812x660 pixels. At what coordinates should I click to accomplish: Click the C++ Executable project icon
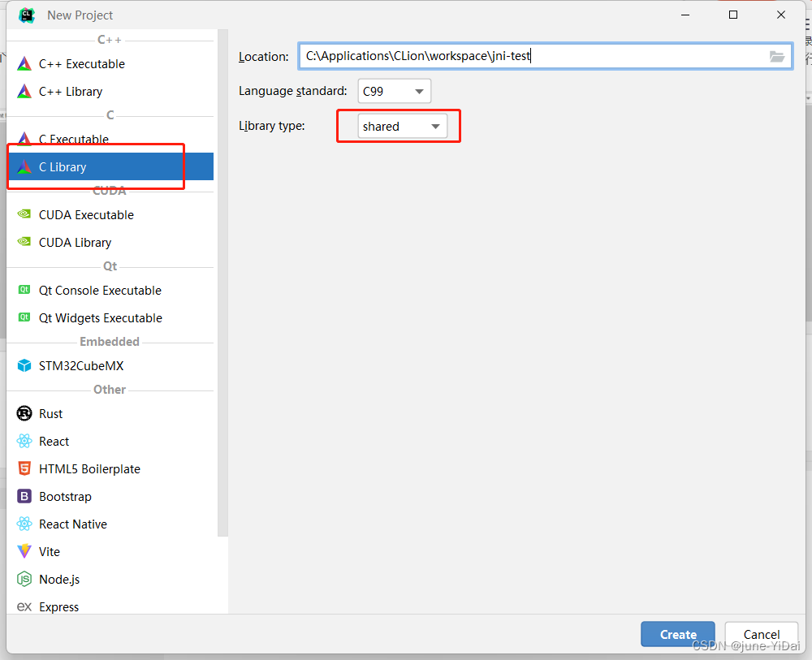(24, 63)
